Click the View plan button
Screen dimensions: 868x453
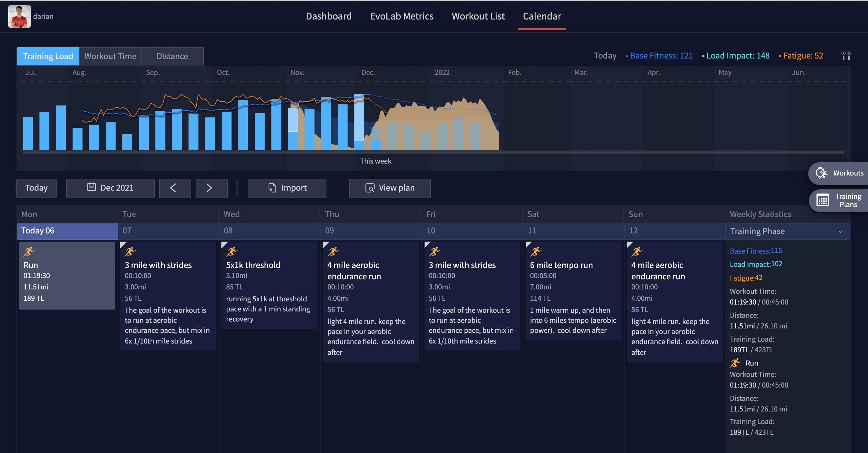[390, 188]
